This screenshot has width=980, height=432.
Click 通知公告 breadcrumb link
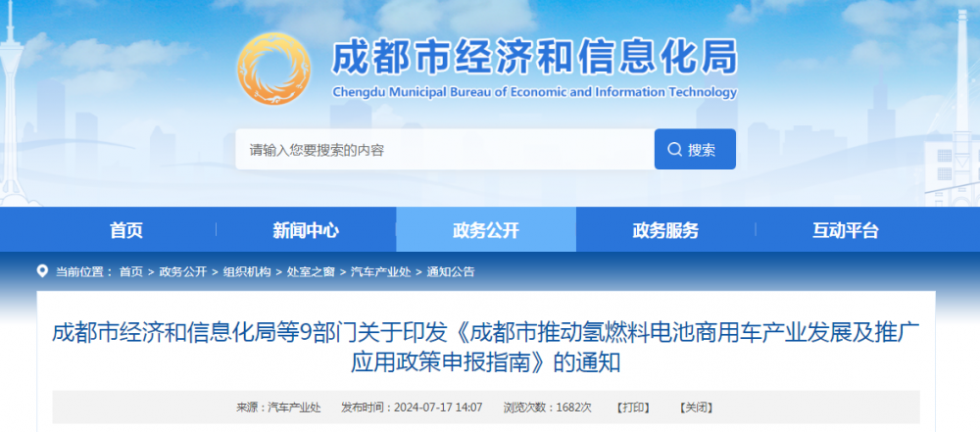[451, 272]
